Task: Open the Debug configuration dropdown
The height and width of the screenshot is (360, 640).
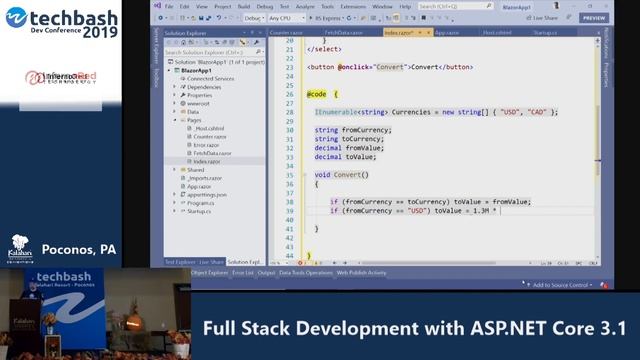Action: pyautogui.click(x=254, y=18)
